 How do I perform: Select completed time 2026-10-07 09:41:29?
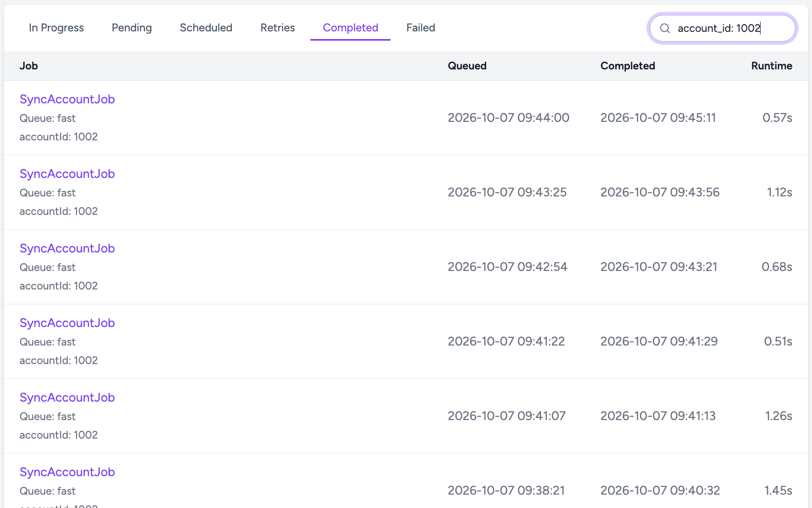(659, 341)
